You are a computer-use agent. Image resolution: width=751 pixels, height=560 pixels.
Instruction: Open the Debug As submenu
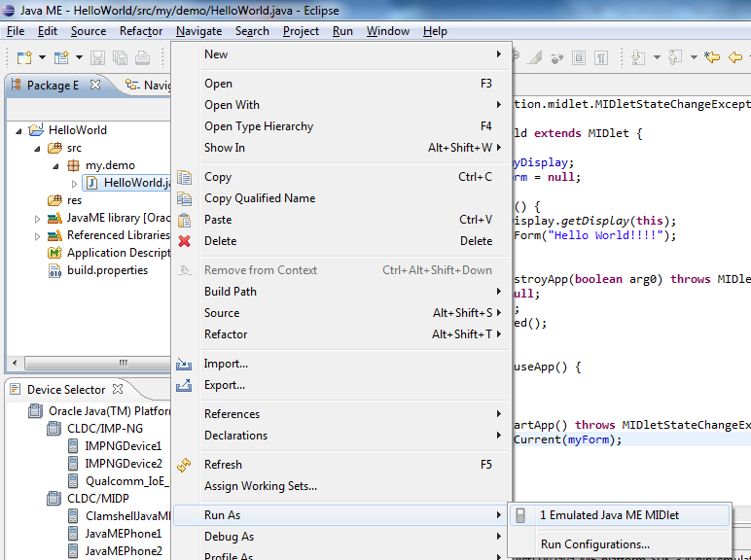click(x=341, y=537)
